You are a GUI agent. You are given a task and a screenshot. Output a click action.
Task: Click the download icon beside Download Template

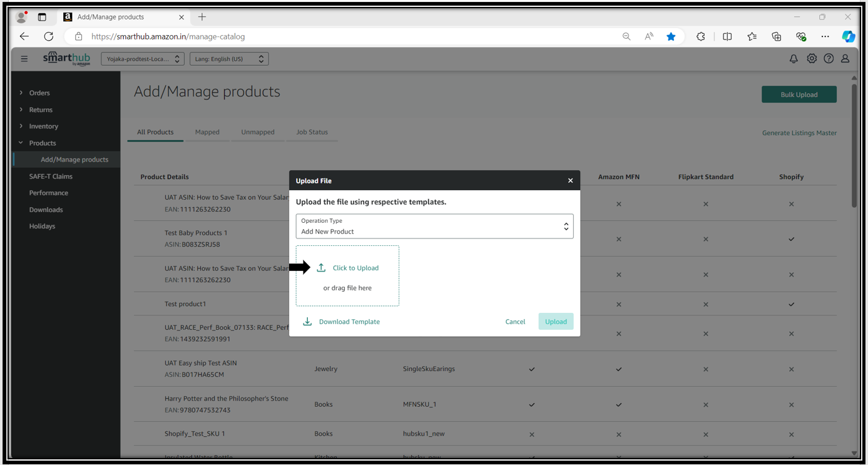(x=307, y=322)
